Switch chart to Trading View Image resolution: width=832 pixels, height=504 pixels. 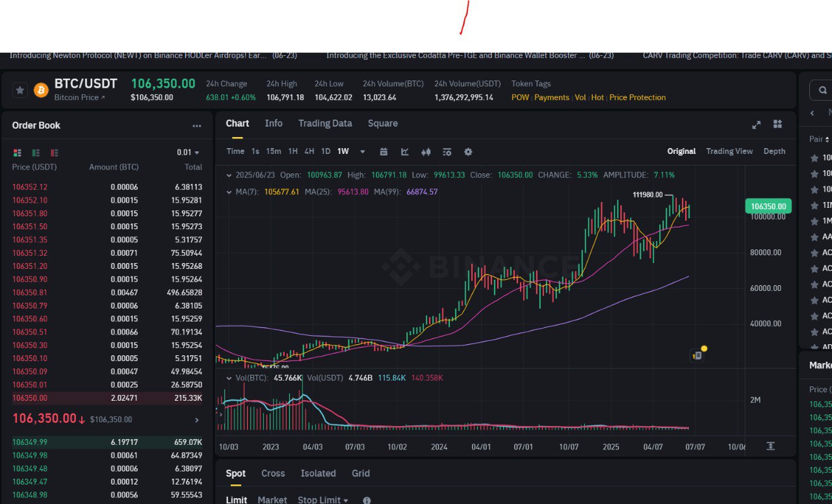[x=729, y=151]
